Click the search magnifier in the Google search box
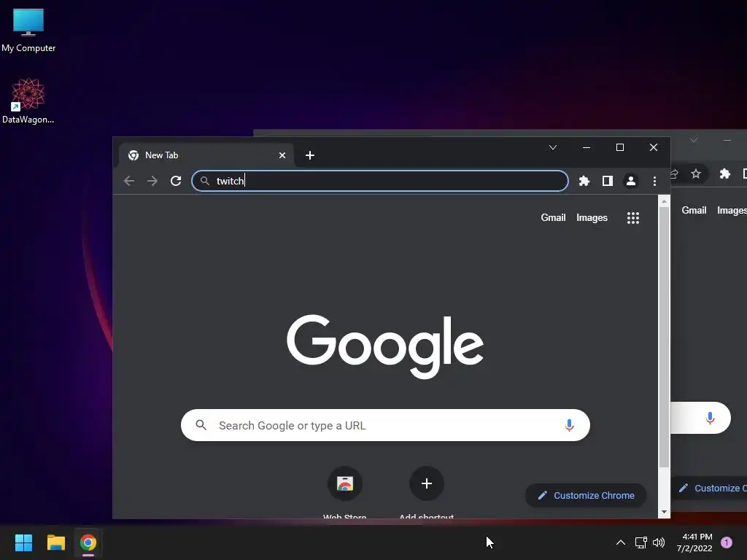This screenshot has height=560, width=747. coord(201,425)
